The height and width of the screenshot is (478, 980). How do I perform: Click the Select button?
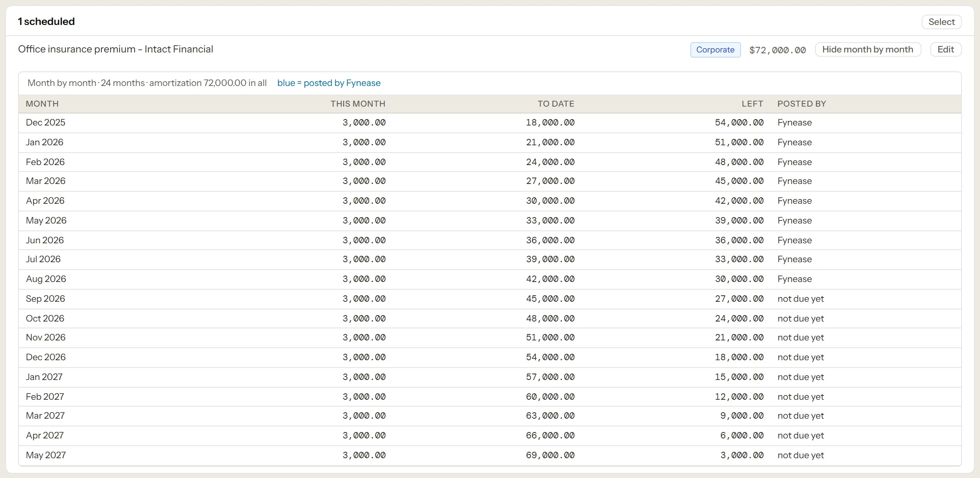point(941,22)
